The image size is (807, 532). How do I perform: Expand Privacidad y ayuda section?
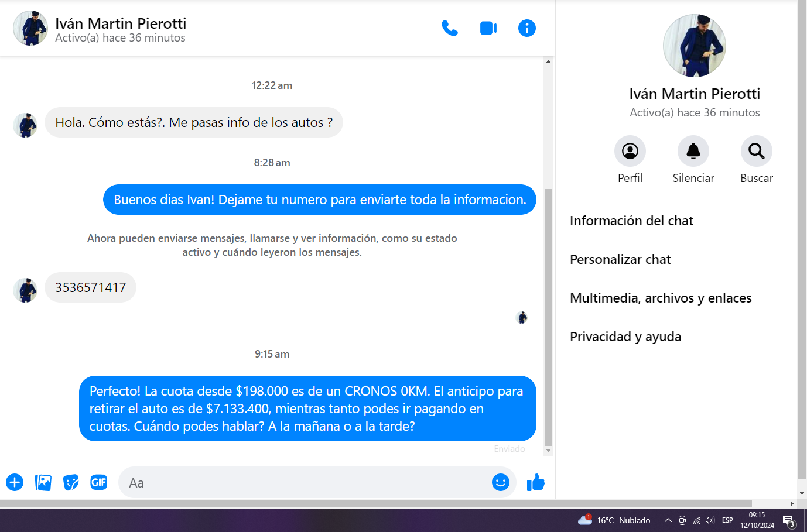click(x=625, y=337)
